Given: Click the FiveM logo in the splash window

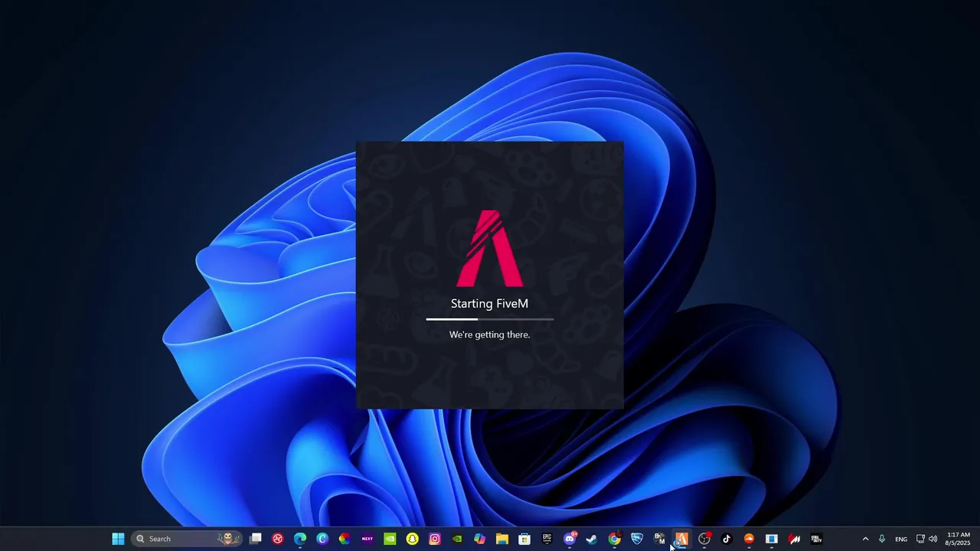Looking at the screenshot, I should point(490,249).
